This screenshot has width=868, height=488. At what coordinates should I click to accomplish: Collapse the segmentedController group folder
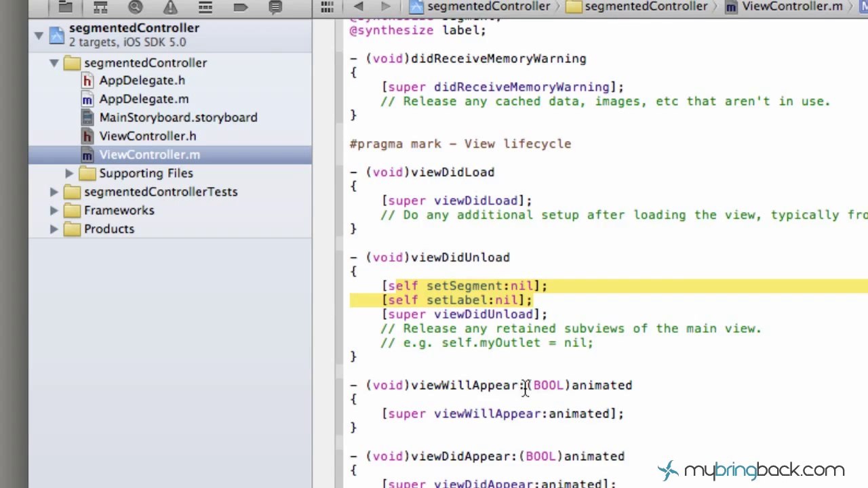coord(54,62)
